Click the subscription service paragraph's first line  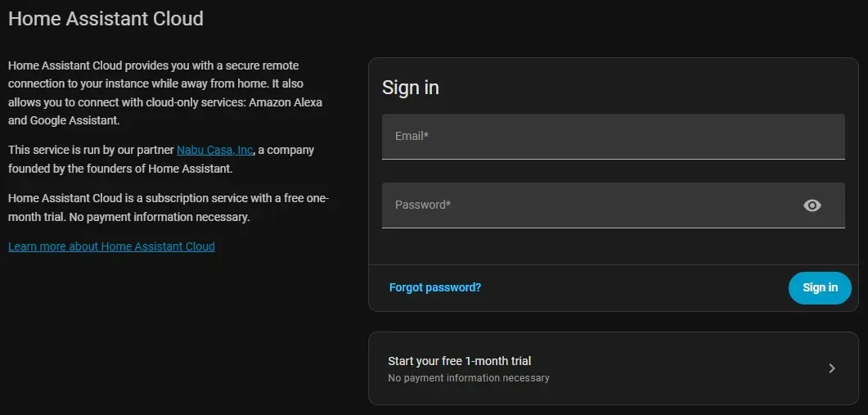pos(169,198)
